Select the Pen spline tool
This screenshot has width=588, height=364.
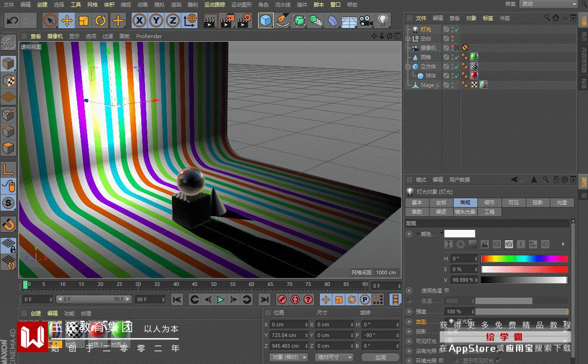pos(283,20)
